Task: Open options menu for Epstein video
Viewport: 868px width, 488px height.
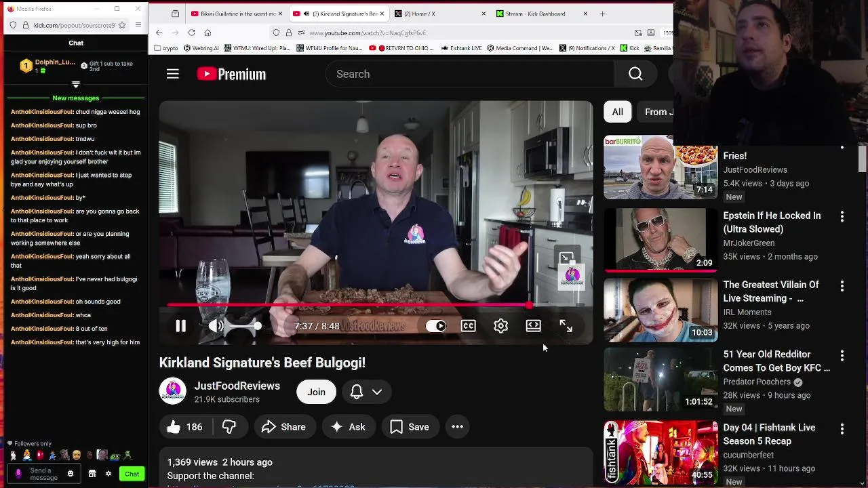Action: (842, 217)
